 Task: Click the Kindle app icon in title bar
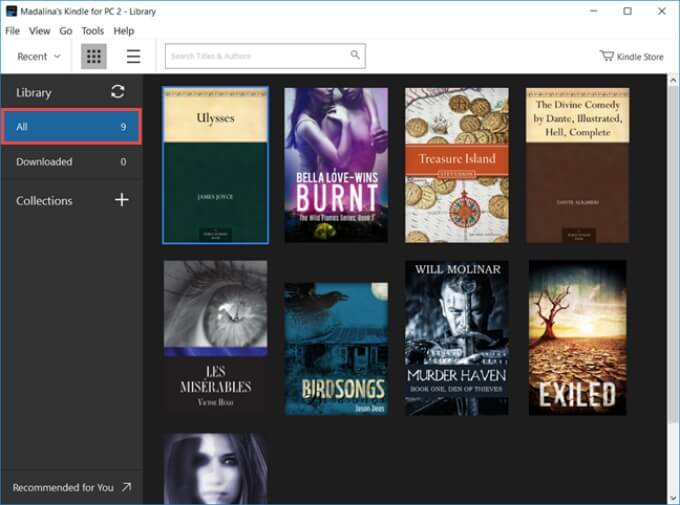11,11
